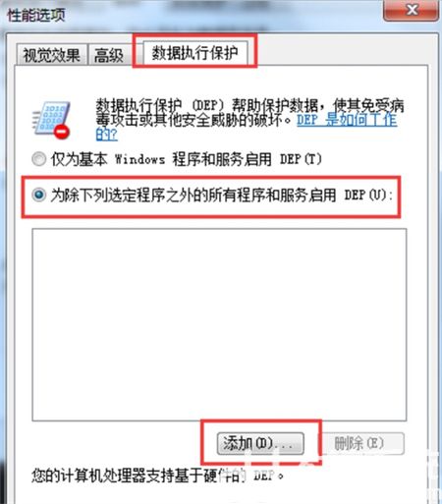
Task: Click the 删除 button
Action: pyautogui.click(x=360, y=444)
